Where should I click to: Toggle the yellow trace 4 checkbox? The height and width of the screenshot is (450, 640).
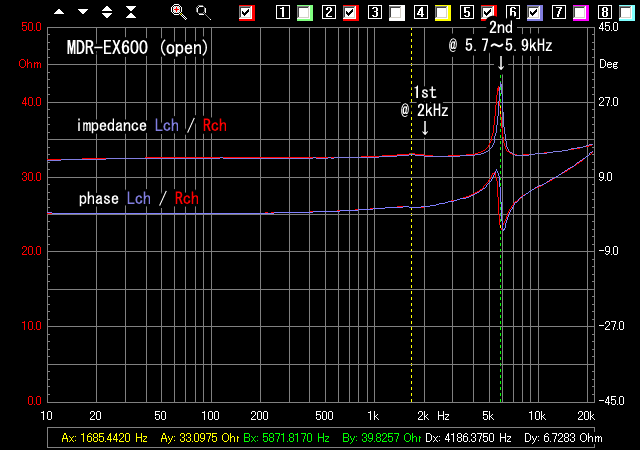tap(443, 13)
